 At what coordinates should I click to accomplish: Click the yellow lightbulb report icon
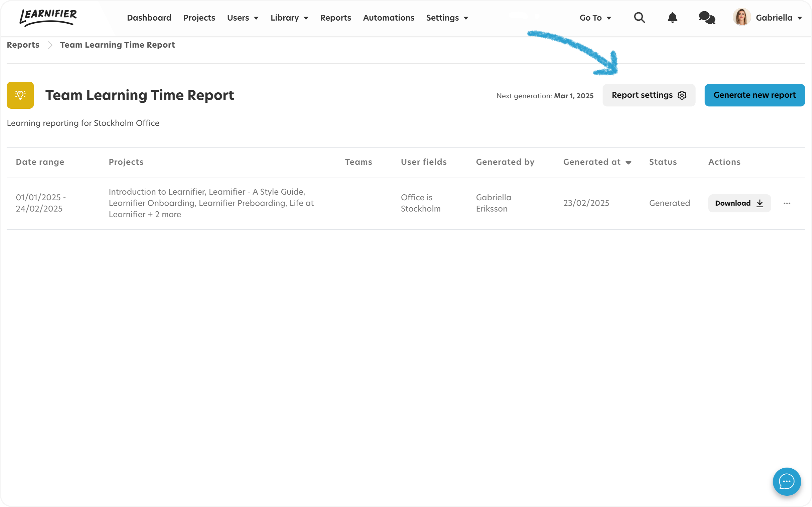(21, 95)
